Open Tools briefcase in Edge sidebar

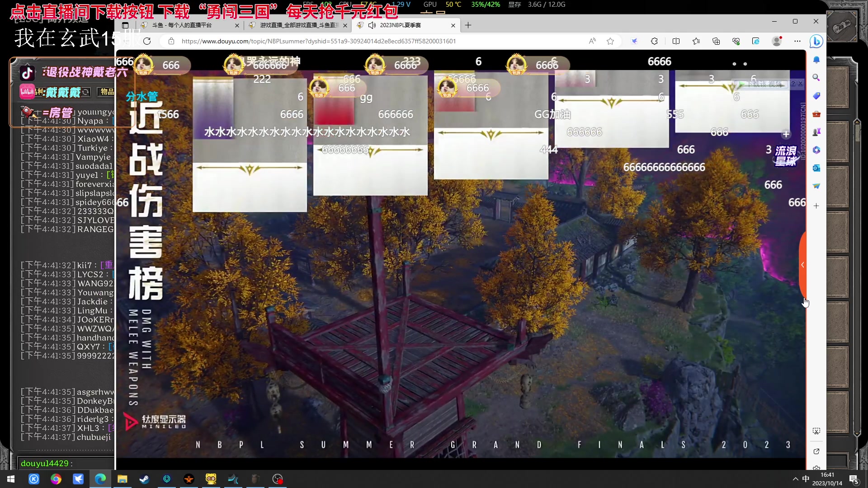[816, 114]
